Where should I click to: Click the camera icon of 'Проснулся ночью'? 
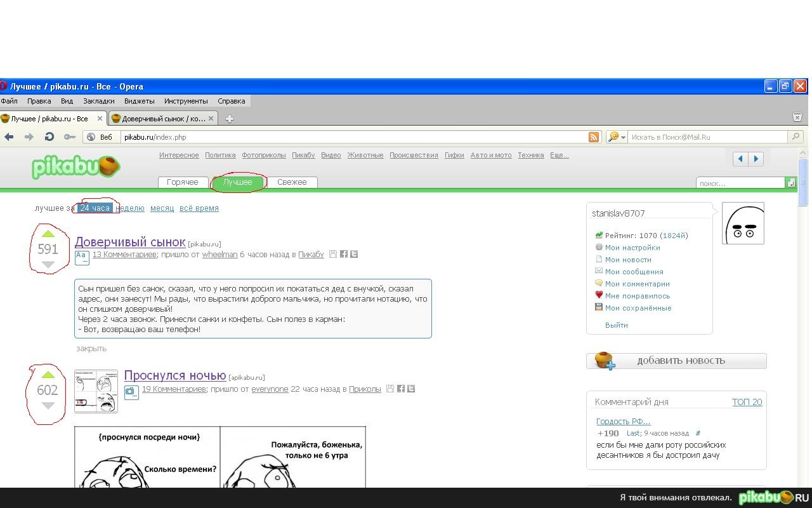point(131,391)
